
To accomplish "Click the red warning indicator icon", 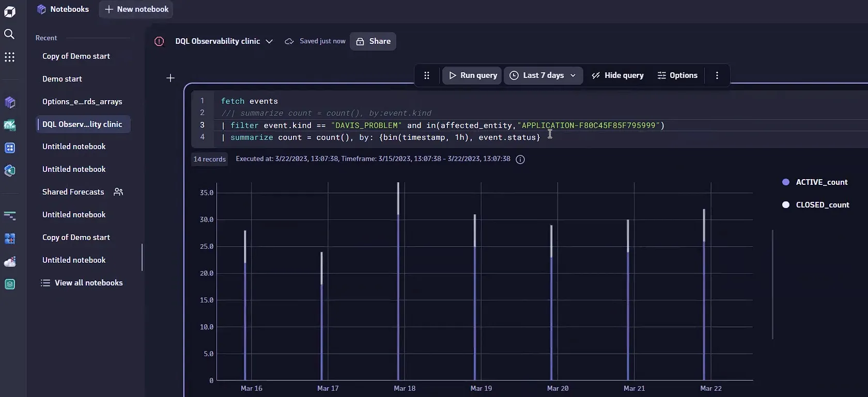I will coord(159,41).
